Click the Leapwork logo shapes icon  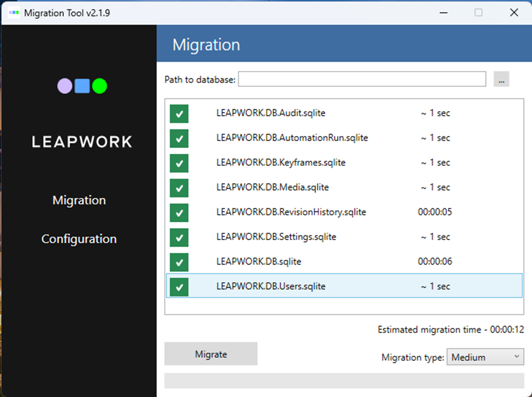tap(82, 86)
